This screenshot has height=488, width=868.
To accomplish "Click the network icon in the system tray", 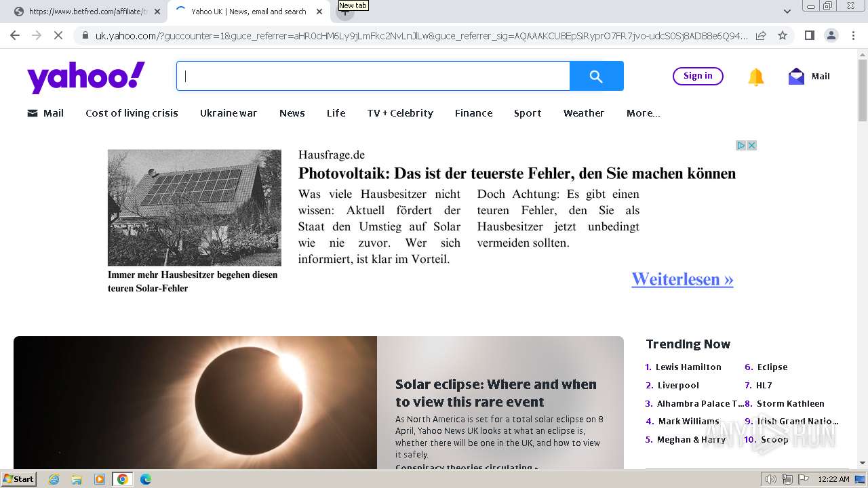I will (787, 479).
